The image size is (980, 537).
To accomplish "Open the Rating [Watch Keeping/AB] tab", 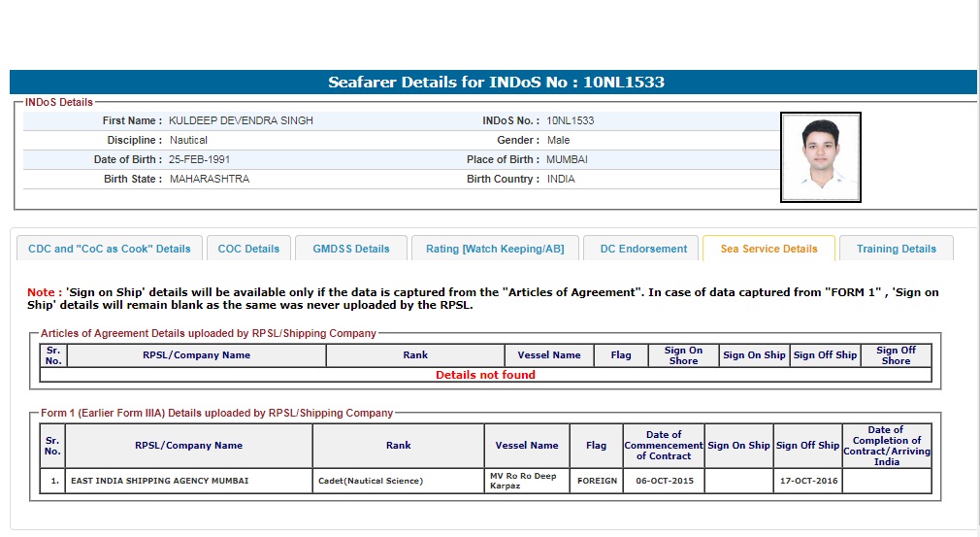I will pyautogui.click(x=494, y=249).
